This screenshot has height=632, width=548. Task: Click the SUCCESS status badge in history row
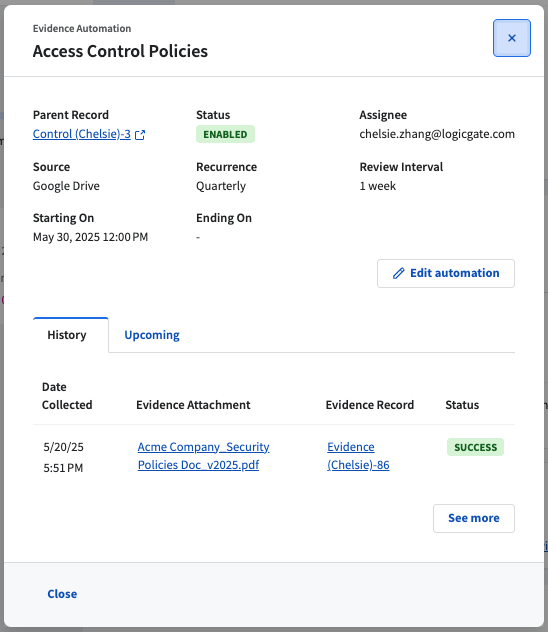(x=475, y=447)
